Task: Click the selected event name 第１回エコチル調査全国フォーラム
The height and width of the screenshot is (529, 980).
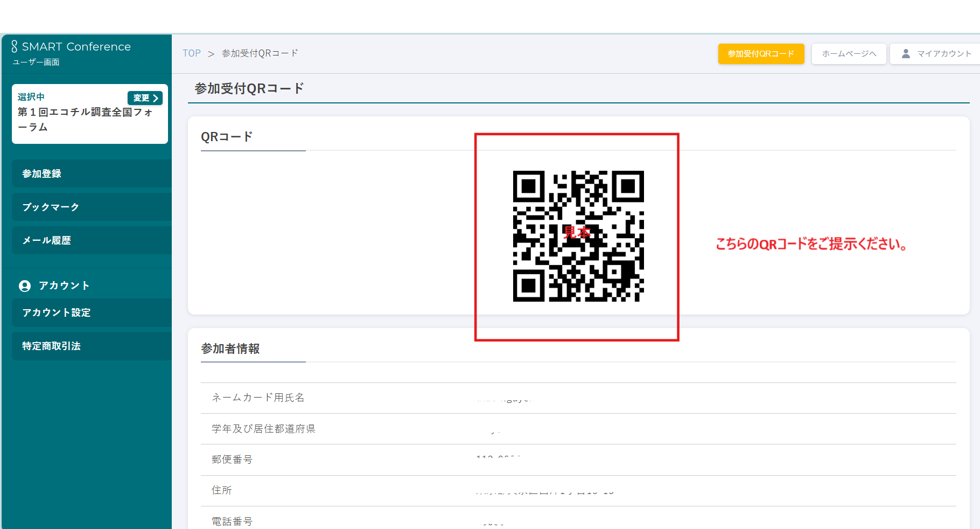Action: 85,120
